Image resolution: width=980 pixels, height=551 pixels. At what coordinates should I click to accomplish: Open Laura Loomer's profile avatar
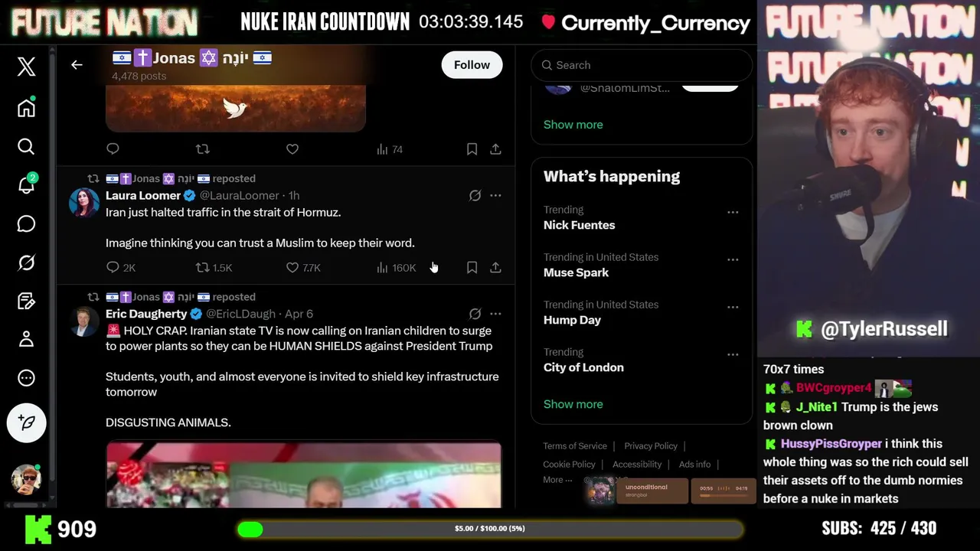(x=84, y=203)
